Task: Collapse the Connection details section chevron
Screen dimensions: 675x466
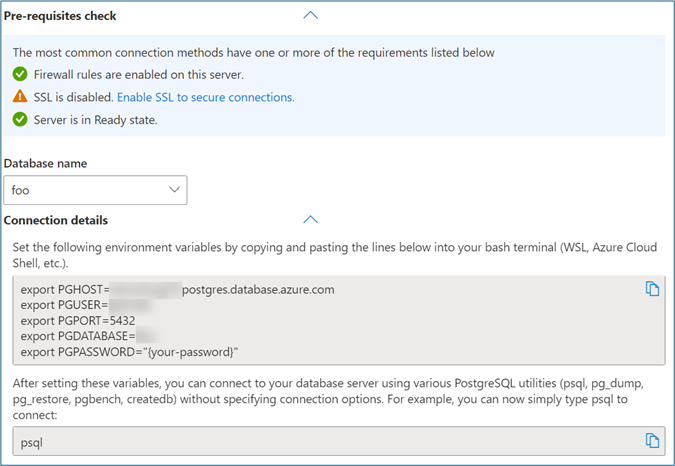Action: (310, 220)
